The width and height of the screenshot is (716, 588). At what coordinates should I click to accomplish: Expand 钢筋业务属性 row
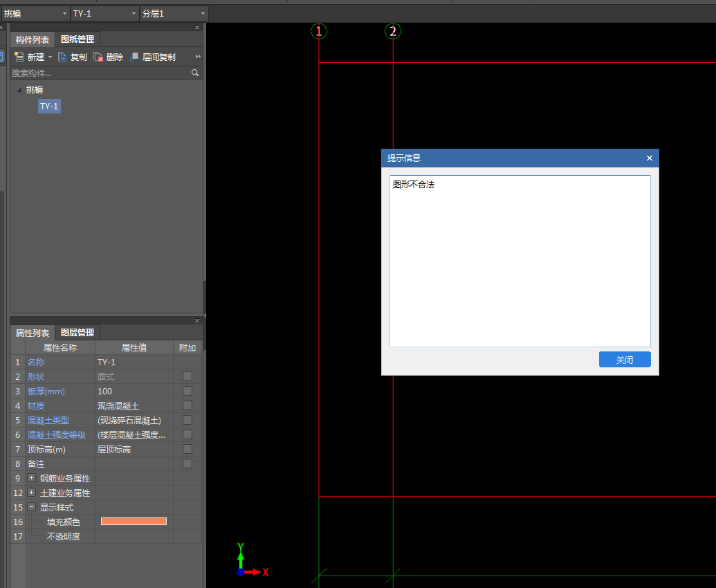click(x=32, y=478)
